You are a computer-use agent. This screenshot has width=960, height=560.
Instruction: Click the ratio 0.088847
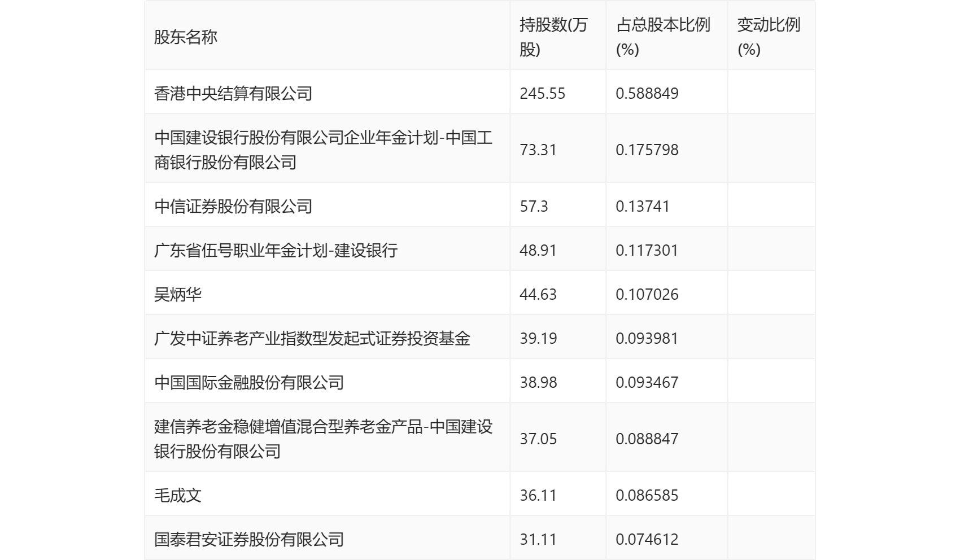point(647,439)
